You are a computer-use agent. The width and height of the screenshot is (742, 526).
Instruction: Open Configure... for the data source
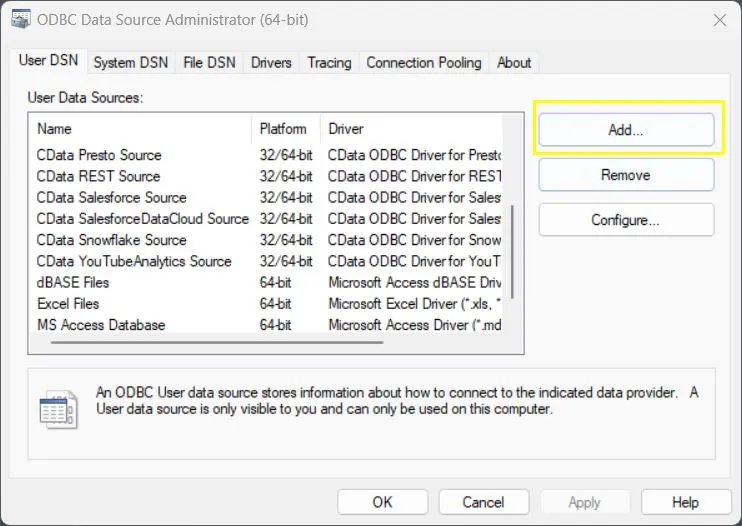click(625, 220)
